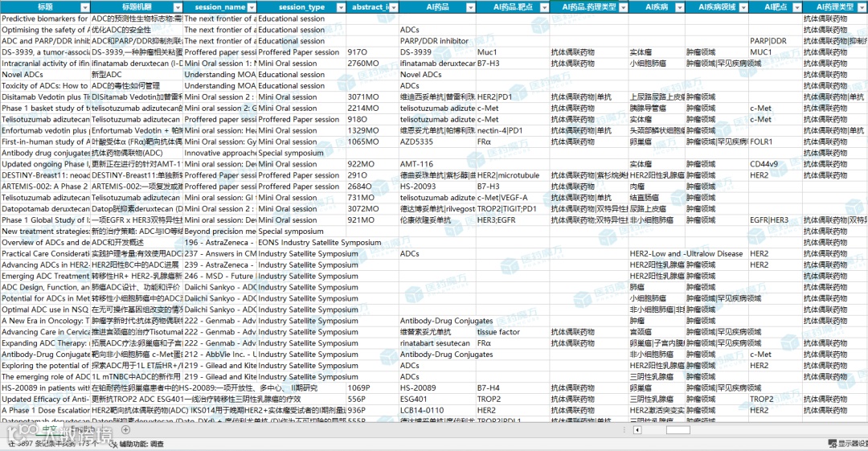This screenshot has width=868, height=451.
Task: Select the 'EGFR|HER3' AI靶点 cell
Action: (775, 220)
